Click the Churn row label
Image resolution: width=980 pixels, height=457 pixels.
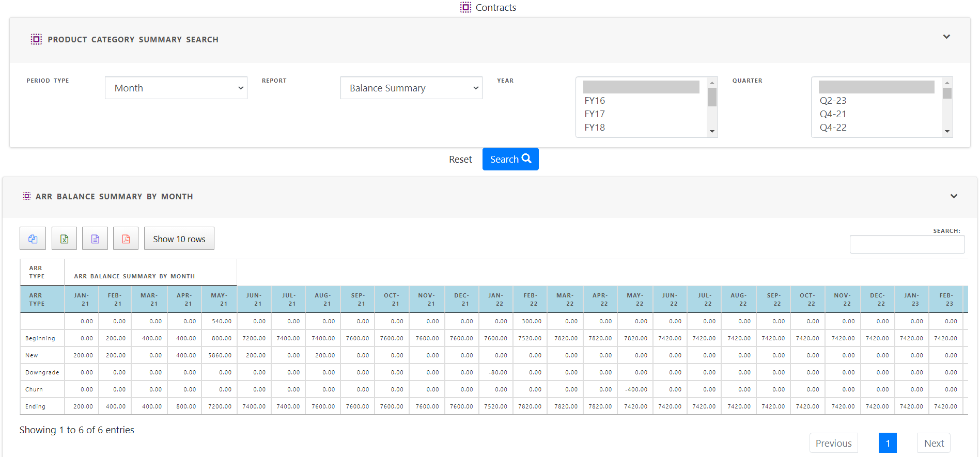point(34,389)
